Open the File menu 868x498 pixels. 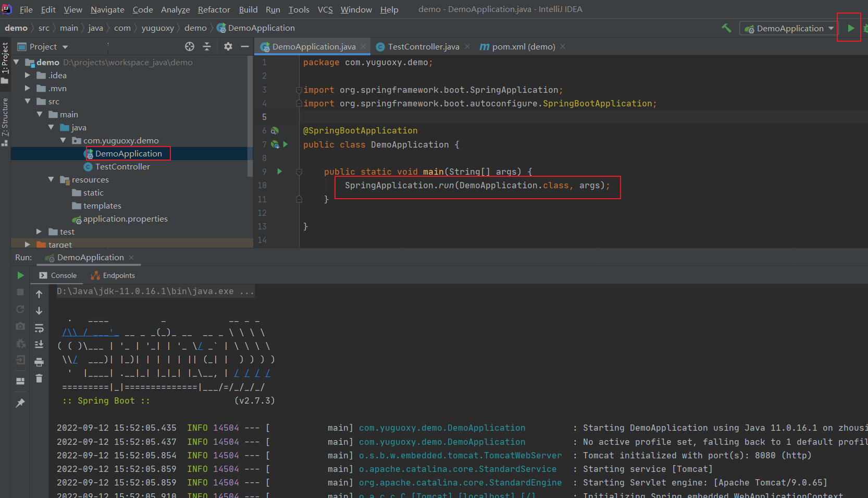tap(26, 9)
